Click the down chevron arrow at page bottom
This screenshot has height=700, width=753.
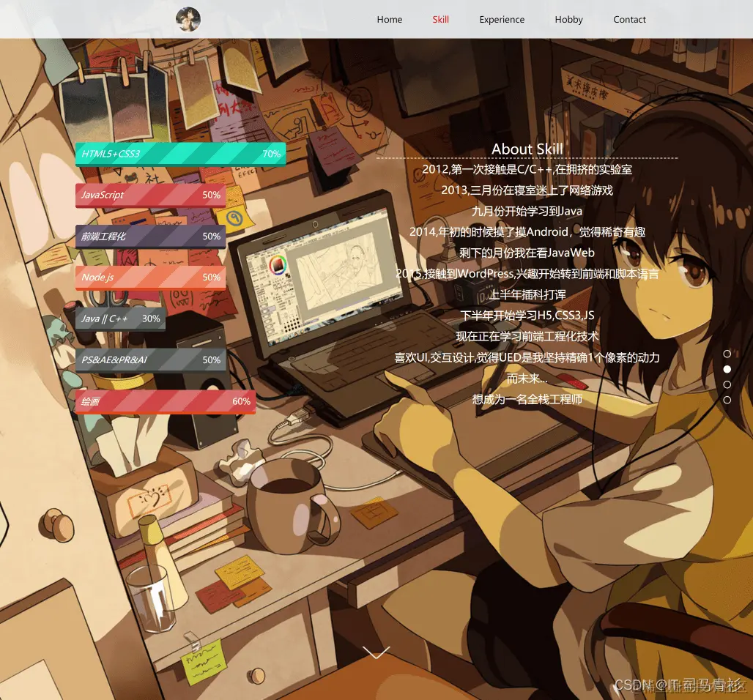pos(376,652)
